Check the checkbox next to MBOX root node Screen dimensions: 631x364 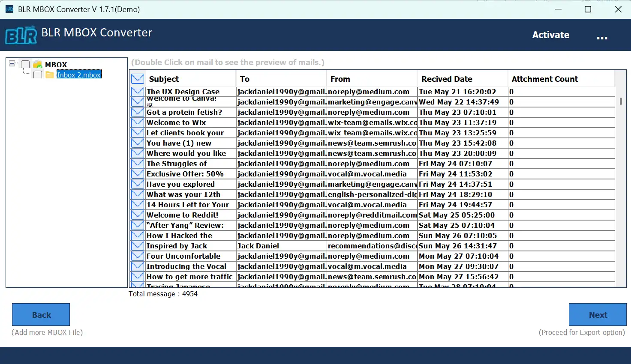click(25, 64)
